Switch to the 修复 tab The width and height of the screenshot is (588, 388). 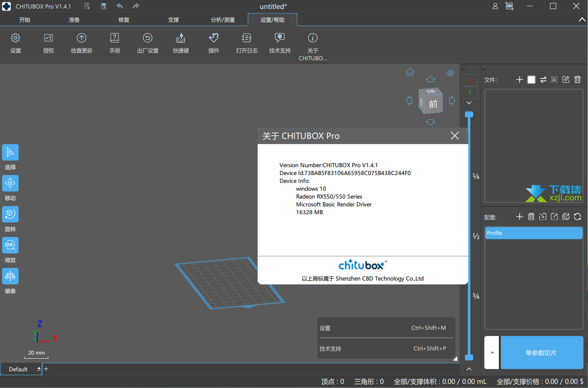tap(124, 20)
